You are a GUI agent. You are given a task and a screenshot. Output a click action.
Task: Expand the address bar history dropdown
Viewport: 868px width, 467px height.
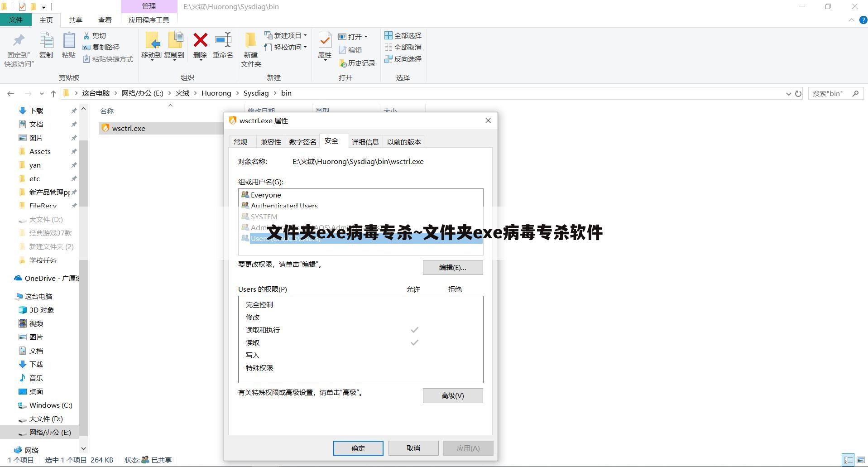click(788, 94)
